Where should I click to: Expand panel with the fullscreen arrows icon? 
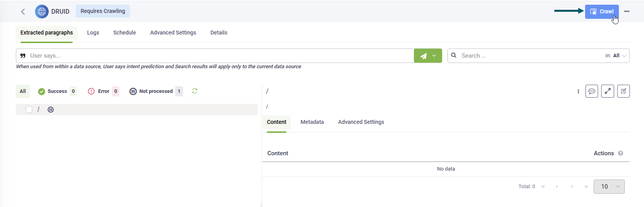[607, 91]
